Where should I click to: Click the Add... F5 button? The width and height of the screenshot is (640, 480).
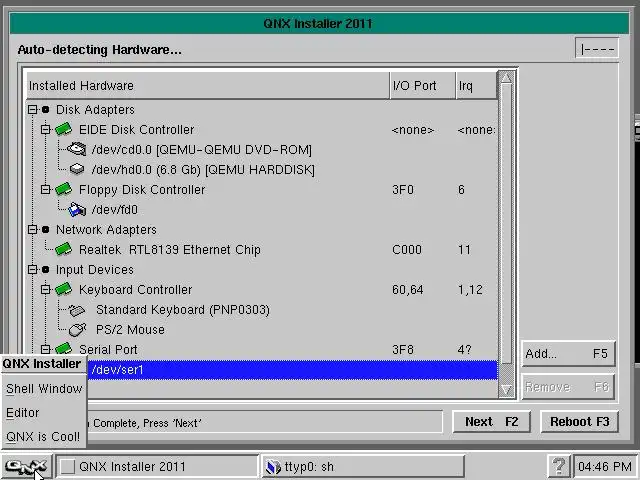568,353
